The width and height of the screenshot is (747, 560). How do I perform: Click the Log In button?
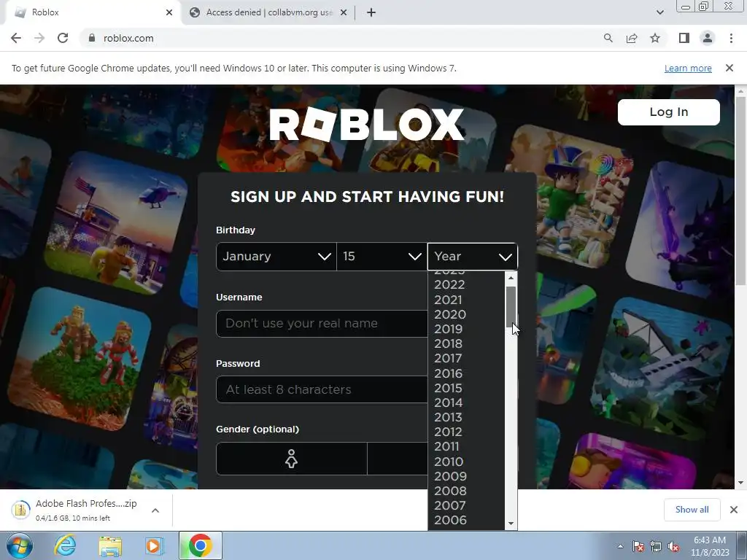pos(668,112)
